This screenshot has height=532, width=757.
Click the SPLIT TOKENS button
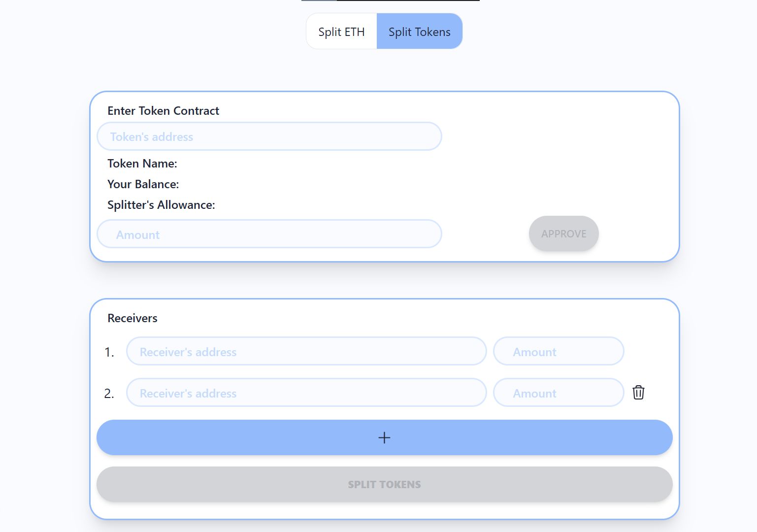pos(385,484)
